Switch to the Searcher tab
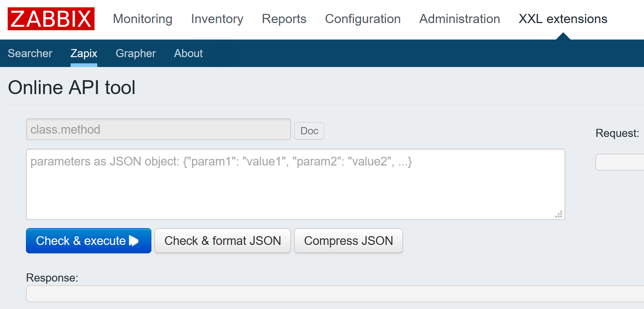 click(x=30, y=53)
